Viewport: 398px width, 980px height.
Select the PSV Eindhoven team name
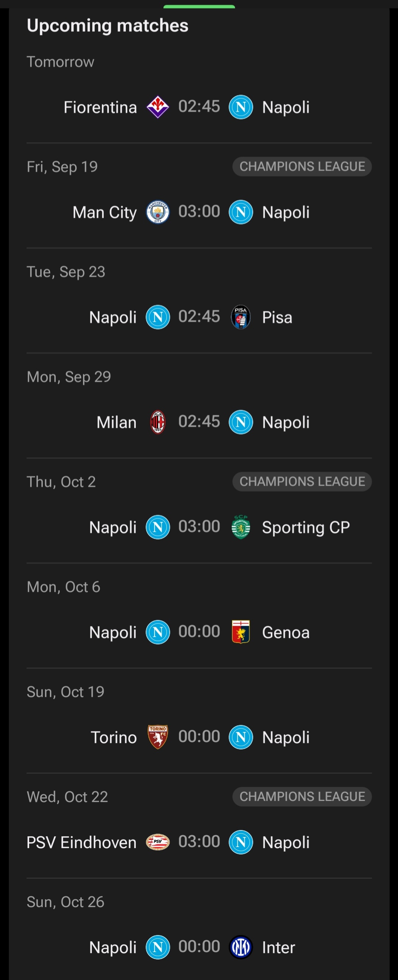click(x=82, y=842)
